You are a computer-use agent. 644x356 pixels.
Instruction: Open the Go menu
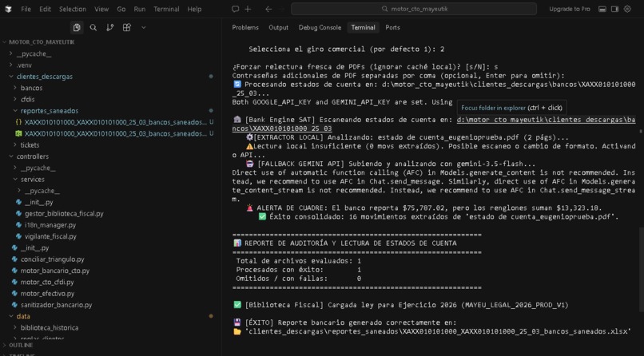pyautogui.click(x=121, y=9)
